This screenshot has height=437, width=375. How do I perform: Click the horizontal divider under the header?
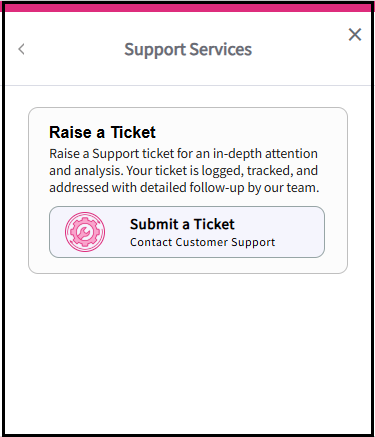point(187,86)
